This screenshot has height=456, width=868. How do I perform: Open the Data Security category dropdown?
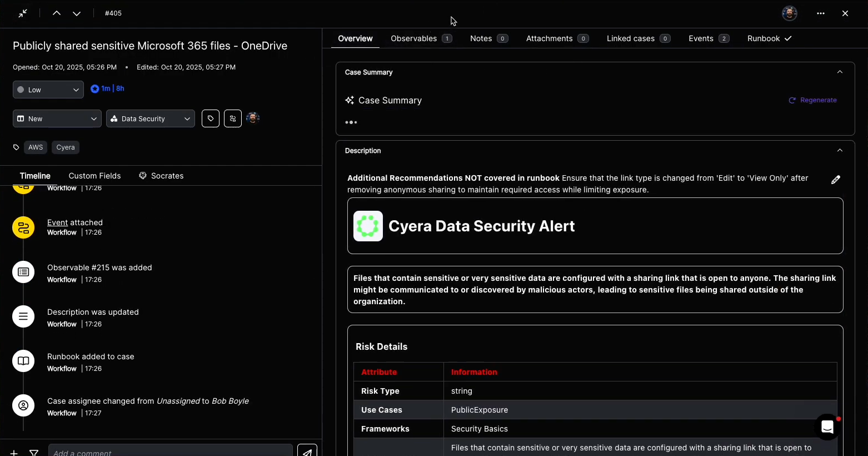(x=151, y=118)
